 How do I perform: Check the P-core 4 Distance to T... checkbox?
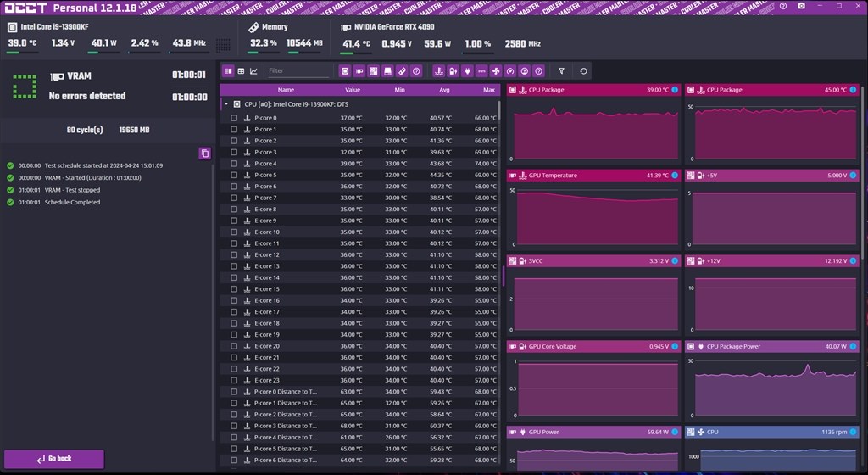pos(234,438)
